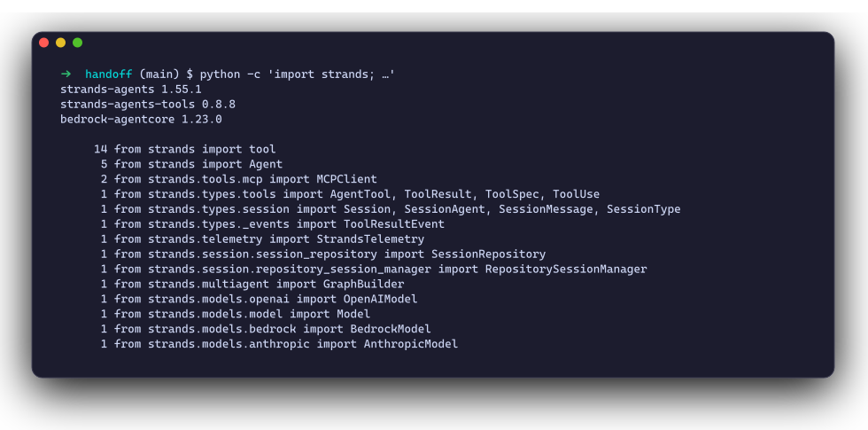
Task: Click the 'strands-agents 1.55.1' version line
Action: [131, 90]
